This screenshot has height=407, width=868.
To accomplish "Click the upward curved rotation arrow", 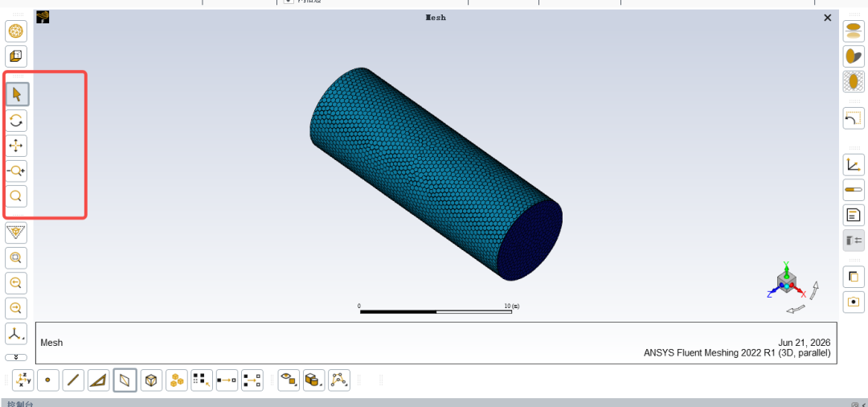I will pos(814,290).
